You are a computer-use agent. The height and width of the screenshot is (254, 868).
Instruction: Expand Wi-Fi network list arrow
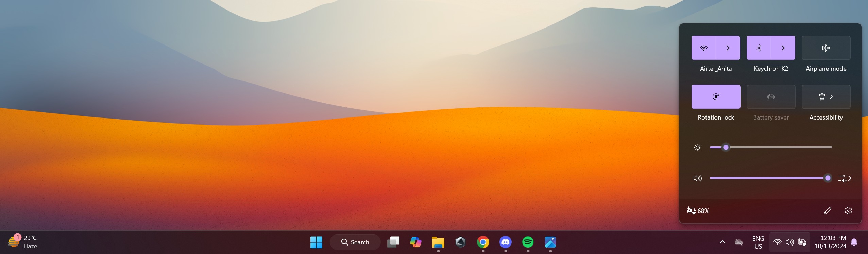[728, 48]
